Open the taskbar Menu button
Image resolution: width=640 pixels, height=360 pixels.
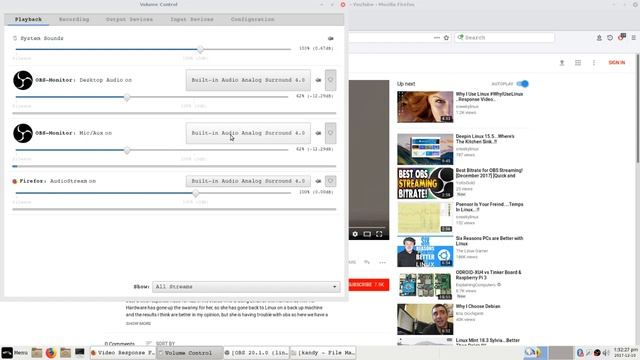[x=14, y=353]
